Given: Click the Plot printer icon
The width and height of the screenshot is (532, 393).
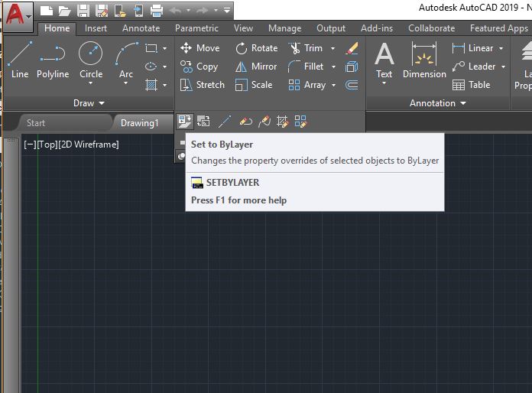Looking at the screenshot, I should pyautogui.click(x=157, y=11).
